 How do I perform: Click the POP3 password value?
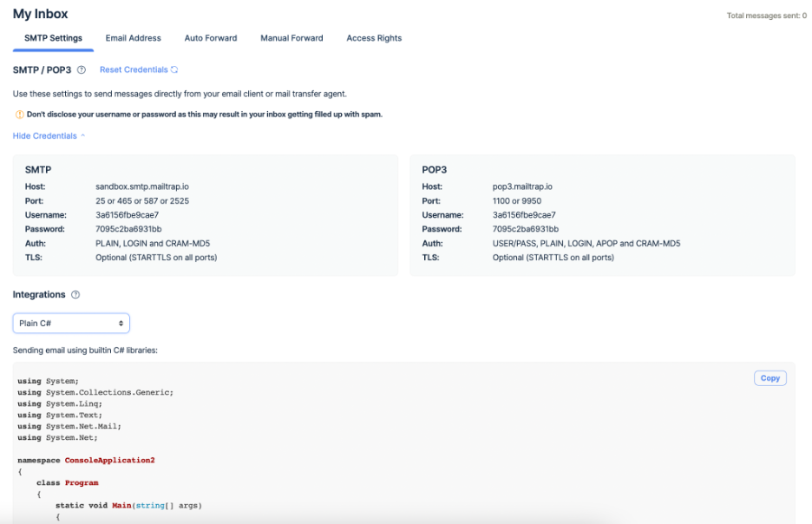click(x=525, y=229)
